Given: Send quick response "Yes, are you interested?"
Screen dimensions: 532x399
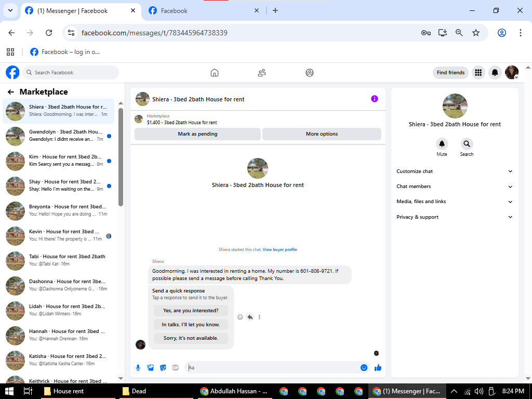Looking at the screenshot, I should pos(191,311).
